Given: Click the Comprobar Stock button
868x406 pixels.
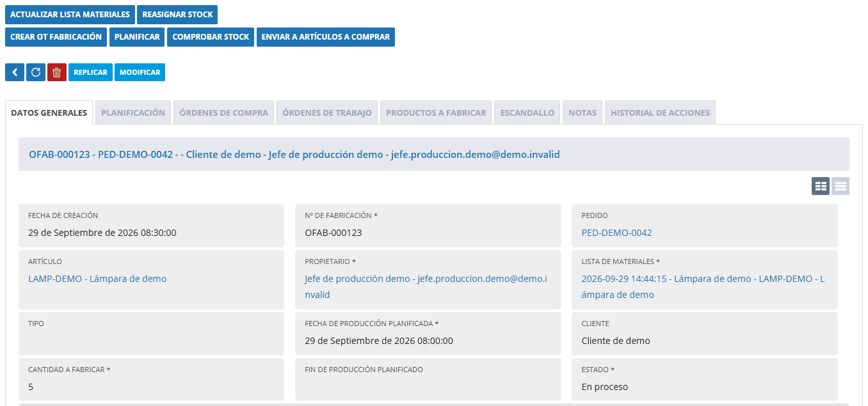Looking at the screenshot, I should [211, 37].
